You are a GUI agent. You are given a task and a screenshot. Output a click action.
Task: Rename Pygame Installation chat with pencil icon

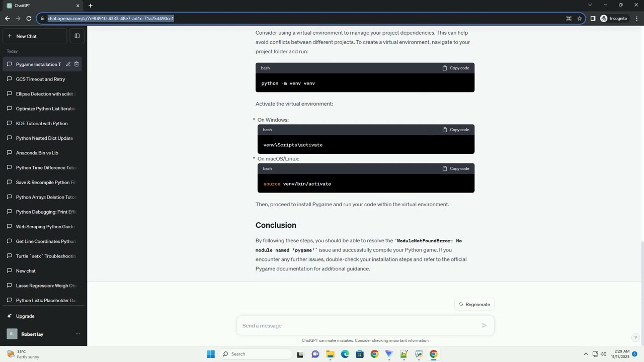[x=68, y=64]
